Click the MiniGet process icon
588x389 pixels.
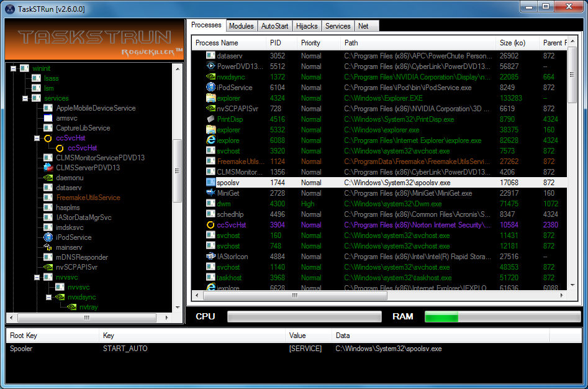(x=210, y=193)
